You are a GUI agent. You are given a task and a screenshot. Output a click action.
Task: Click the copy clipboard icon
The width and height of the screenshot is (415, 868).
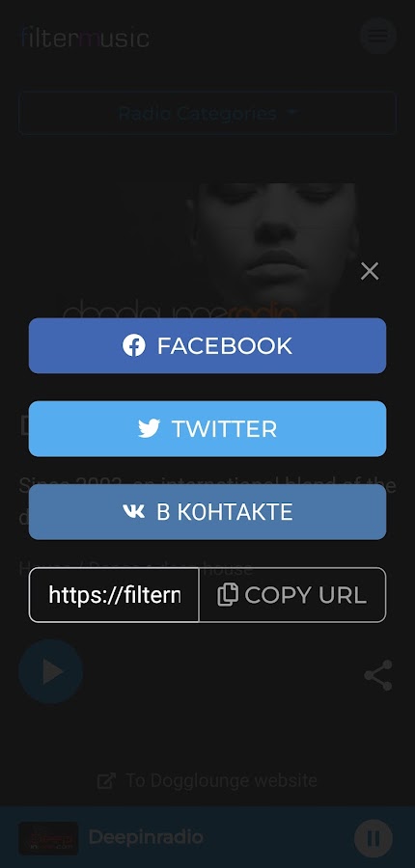228,595
